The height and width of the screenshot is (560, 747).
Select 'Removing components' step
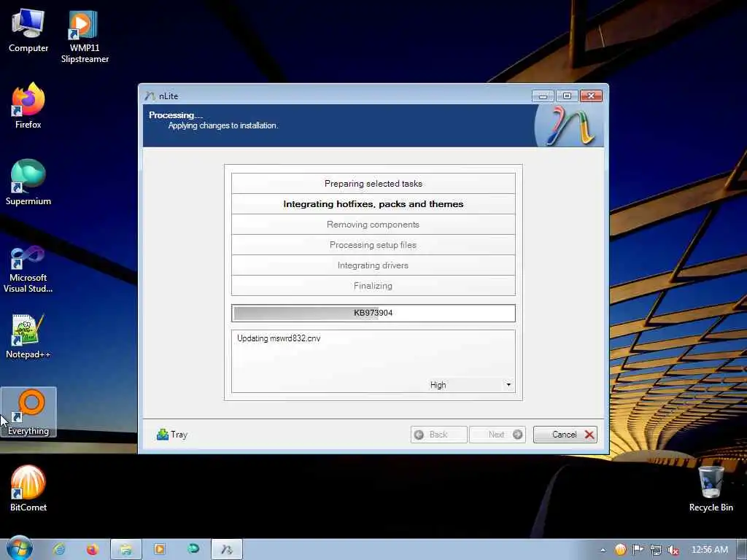point(373,225)
